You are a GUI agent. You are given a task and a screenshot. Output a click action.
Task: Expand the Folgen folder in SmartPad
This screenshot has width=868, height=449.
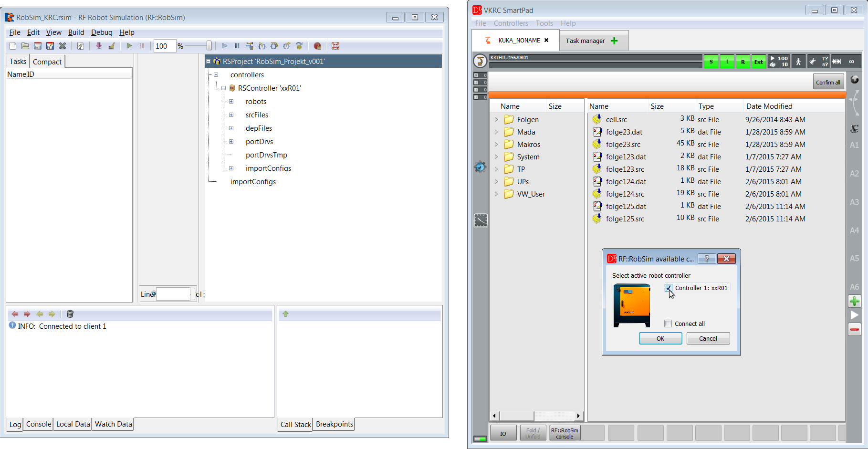point(496,120)
